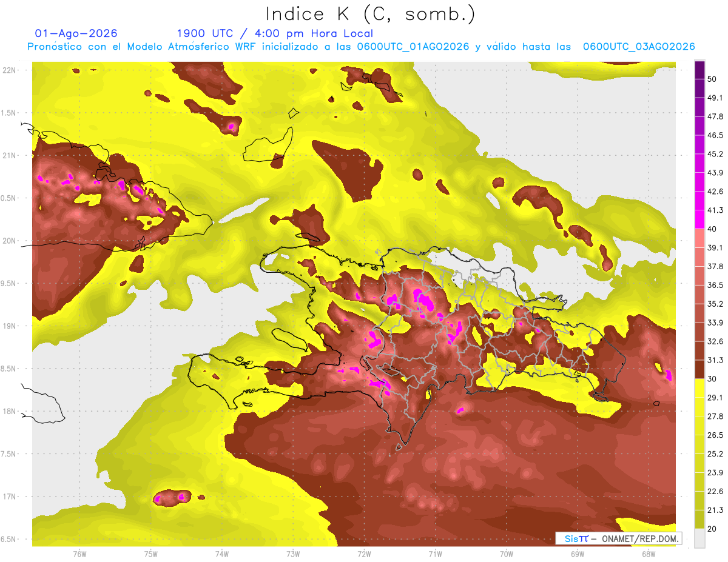728x562 pixels.
Task: Select the "73W" longitude label
Action: click(x=293, y=554)
